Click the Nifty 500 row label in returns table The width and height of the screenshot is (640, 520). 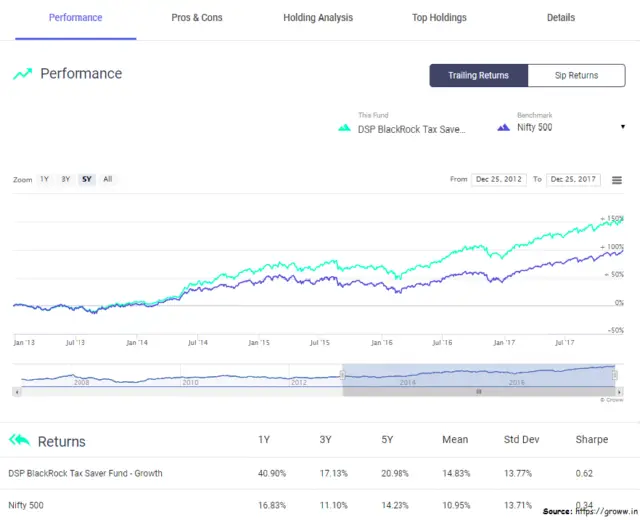pos(26,505)
